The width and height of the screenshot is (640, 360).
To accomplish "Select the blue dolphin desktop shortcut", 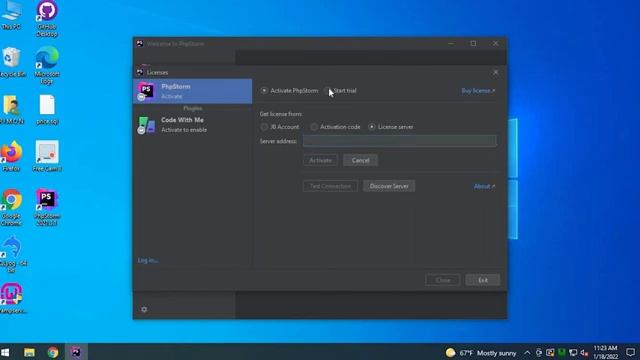I will pos(12,255).
